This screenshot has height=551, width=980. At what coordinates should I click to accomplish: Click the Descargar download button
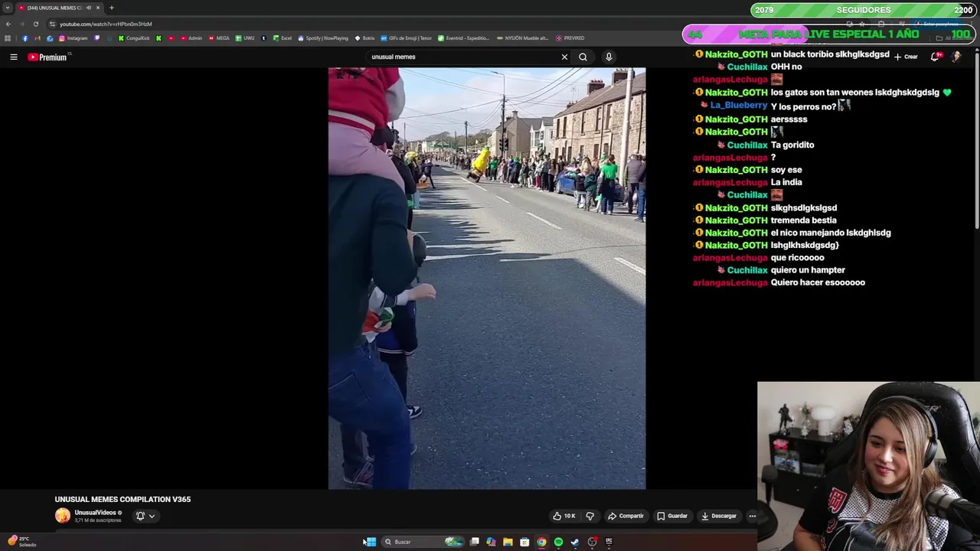[x=719, y=516]
